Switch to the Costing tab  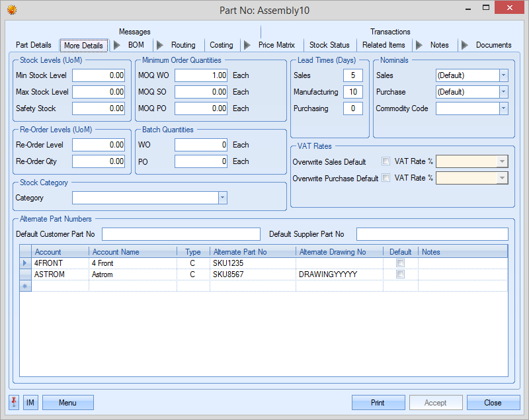point(222,45)
